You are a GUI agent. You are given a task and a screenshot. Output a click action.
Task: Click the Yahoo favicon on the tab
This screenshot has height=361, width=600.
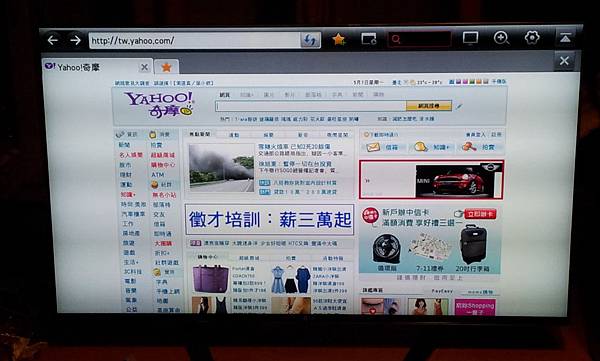(50, 66)
